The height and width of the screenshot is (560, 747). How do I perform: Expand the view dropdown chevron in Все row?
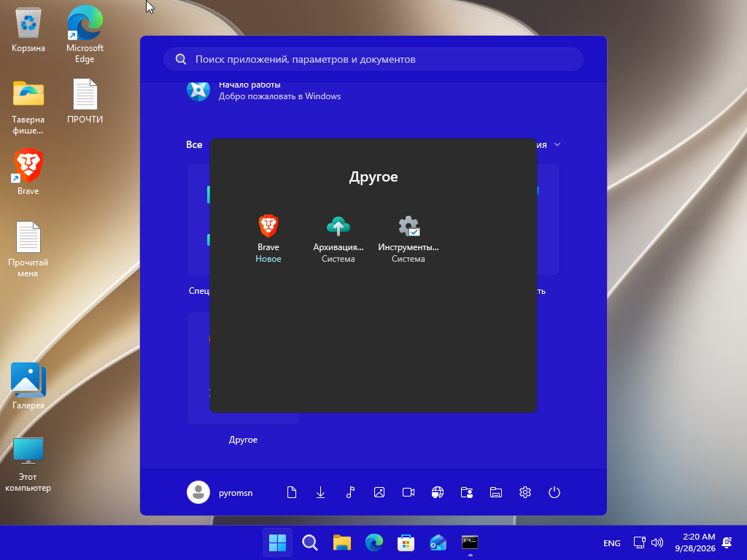pyautogui.click(x=557, y=144)
